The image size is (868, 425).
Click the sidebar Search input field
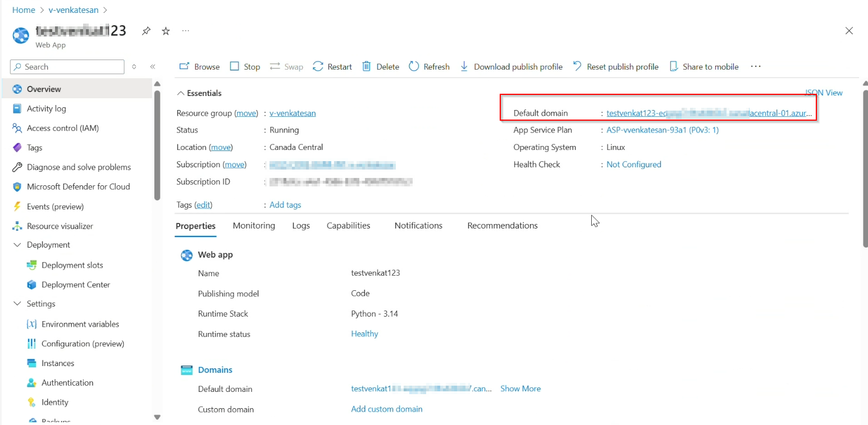[67, 66]
